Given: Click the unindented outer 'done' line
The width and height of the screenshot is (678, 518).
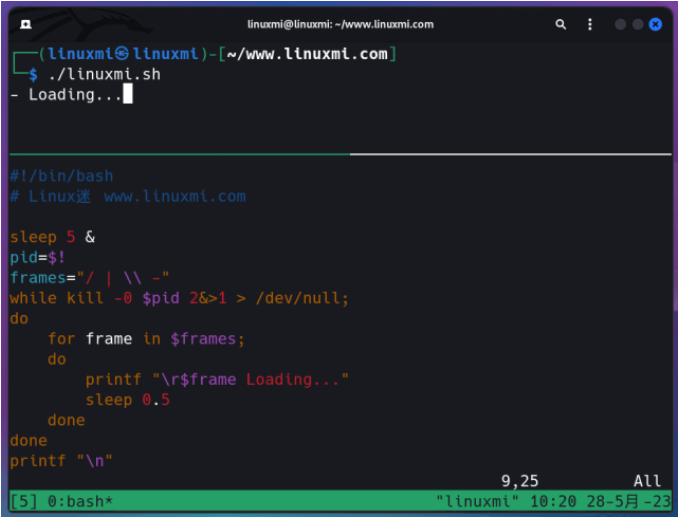Looking at the screenshot, I should (x=29, y=440).
